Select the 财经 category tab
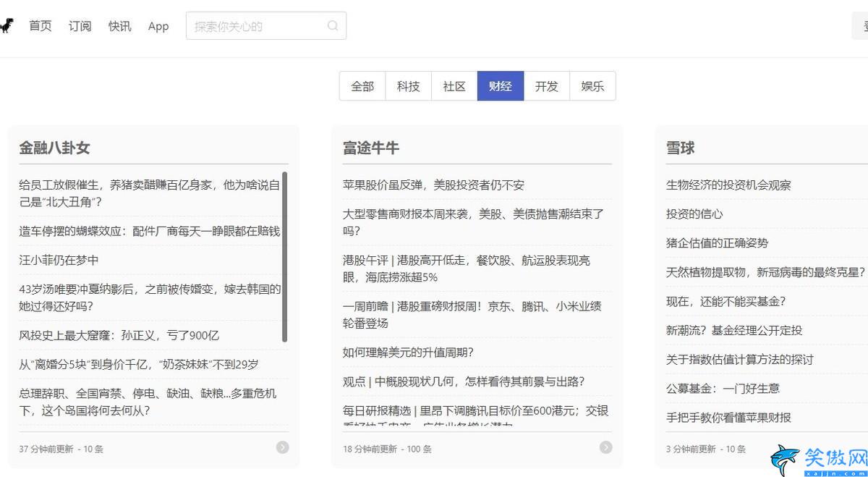Viewport: 868px width, 477px height. coord(501,86)
